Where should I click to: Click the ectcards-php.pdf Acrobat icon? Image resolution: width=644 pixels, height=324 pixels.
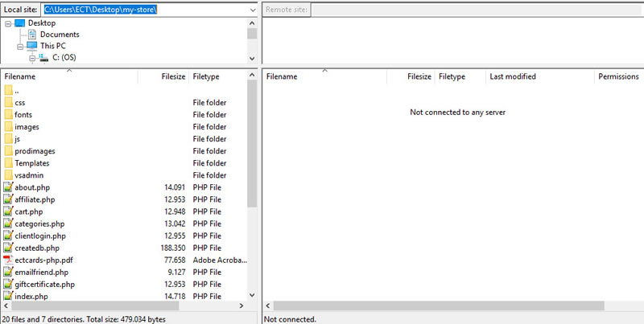pyautogui.click(x=8, y=260)
